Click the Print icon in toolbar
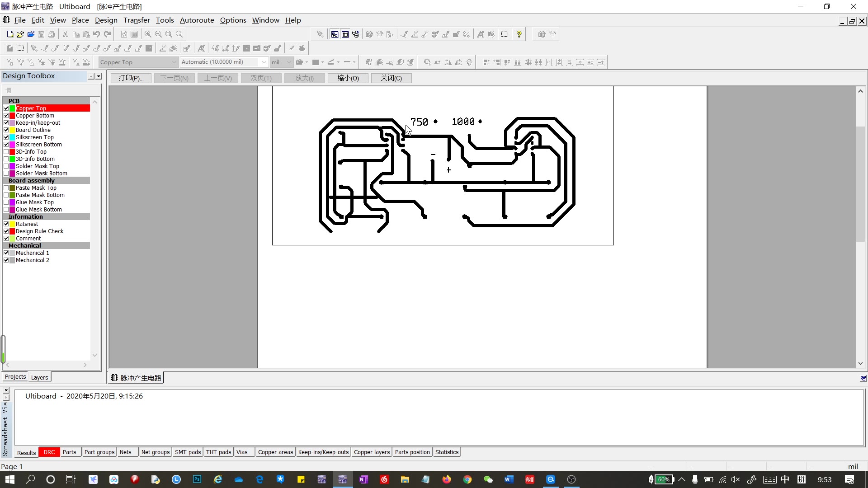 (52, 34)
